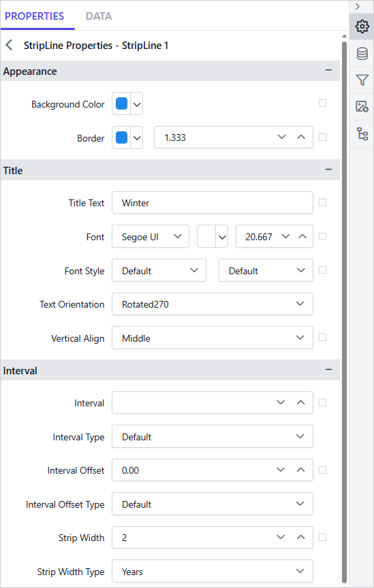Collapse the side panel with arrow icon

pos(358,6)
